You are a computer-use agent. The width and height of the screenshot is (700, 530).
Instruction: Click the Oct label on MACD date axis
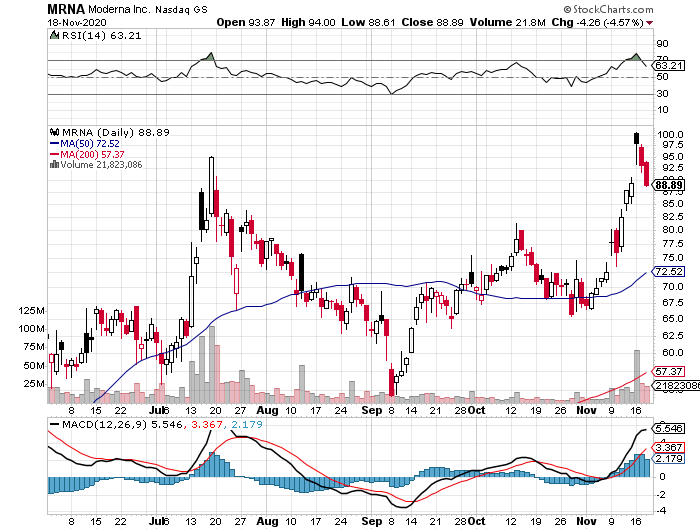click(476, 521)
